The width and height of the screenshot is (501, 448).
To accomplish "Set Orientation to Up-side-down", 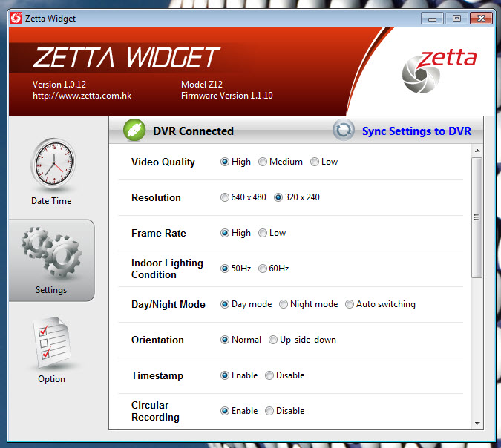I will pos(273,340).
